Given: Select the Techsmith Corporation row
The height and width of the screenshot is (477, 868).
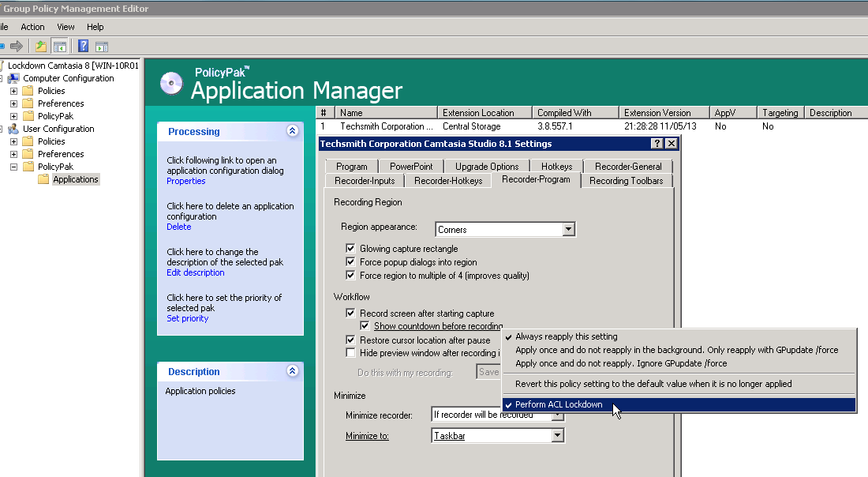Looking at the screenshot, I should [592, 126].
